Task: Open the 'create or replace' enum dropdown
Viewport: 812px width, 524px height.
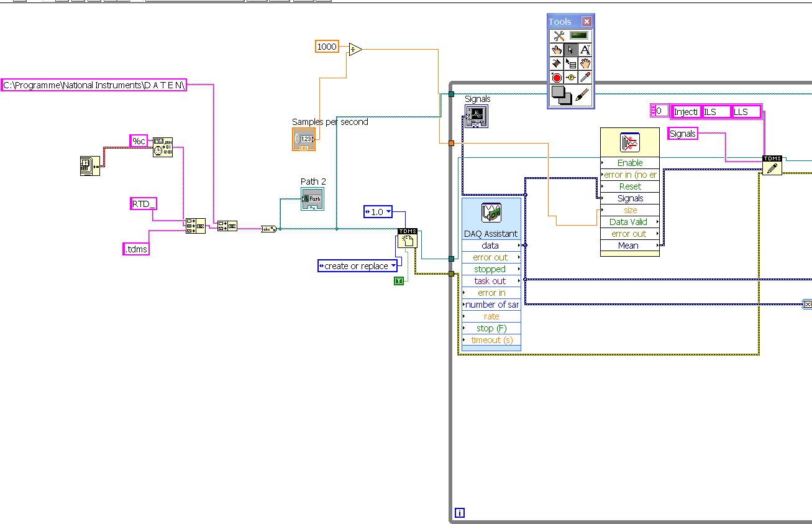Action: (x=357, y=266)
